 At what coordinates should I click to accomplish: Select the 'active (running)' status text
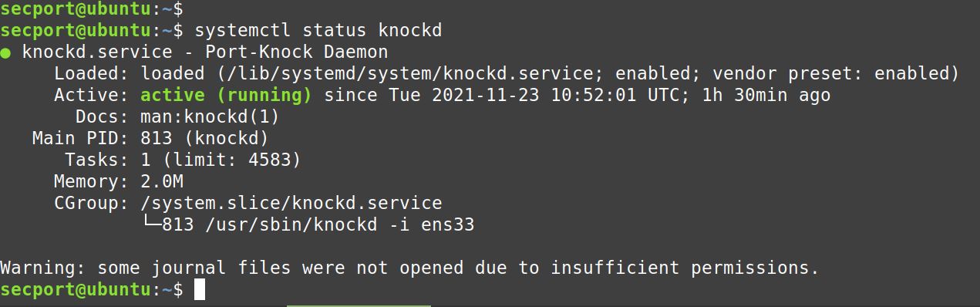pos(227,96)
